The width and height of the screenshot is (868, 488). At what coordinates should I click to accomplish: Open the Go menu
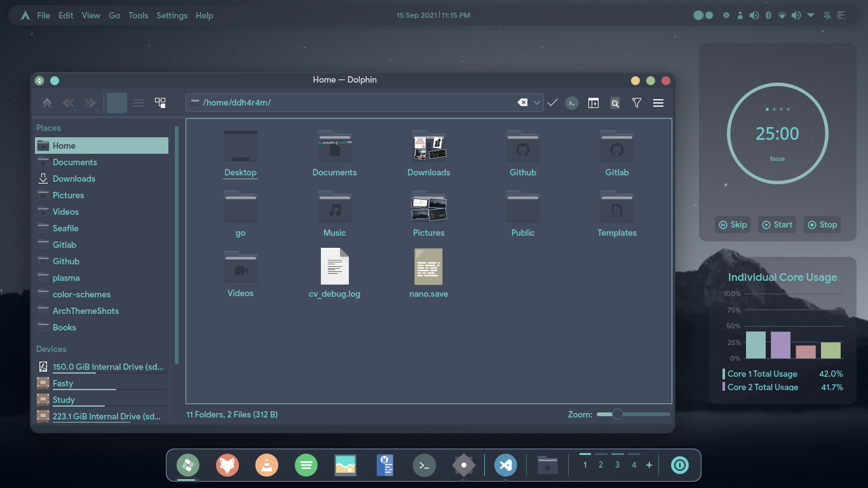coord(114,15)
